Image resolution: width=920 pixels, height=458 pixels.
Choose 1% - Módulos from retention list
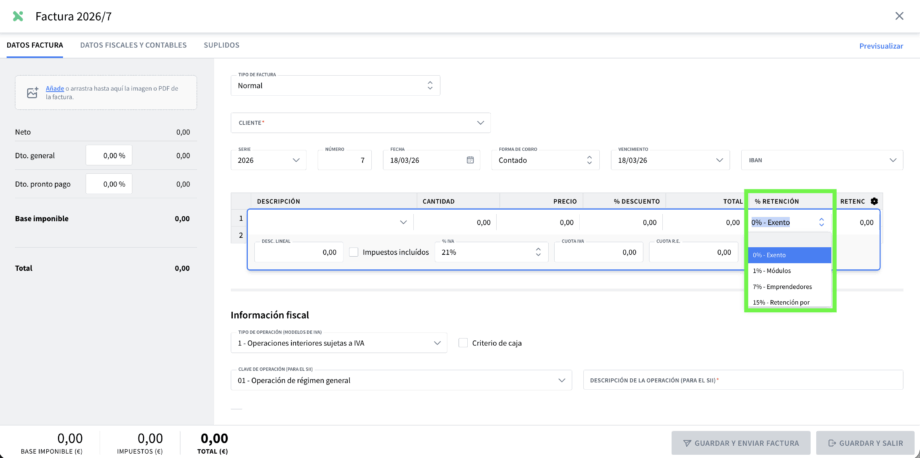click(771, 271)
